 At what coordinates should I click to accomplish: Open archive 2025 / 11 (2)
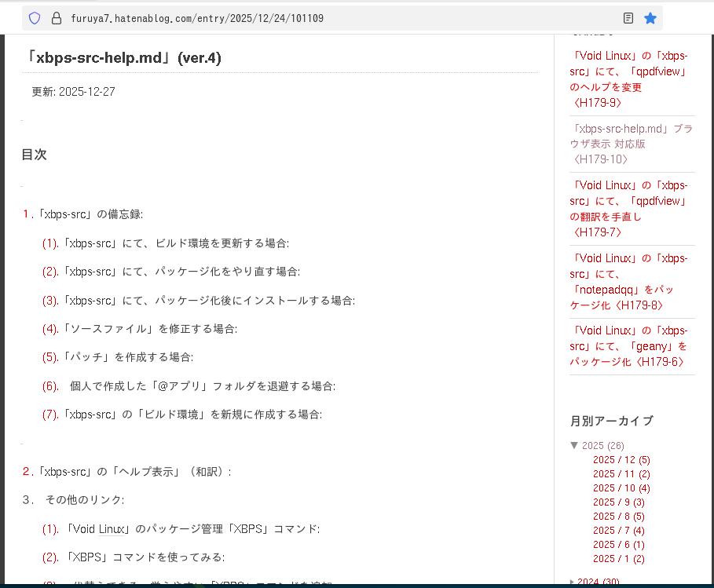point(621,473)
